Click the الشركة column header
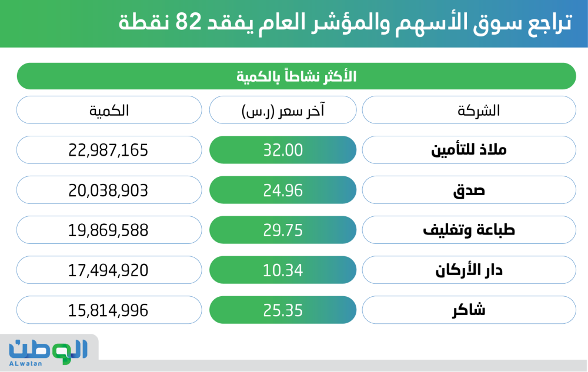This screenshot has width=588, height=372. [x=469, y=110]
